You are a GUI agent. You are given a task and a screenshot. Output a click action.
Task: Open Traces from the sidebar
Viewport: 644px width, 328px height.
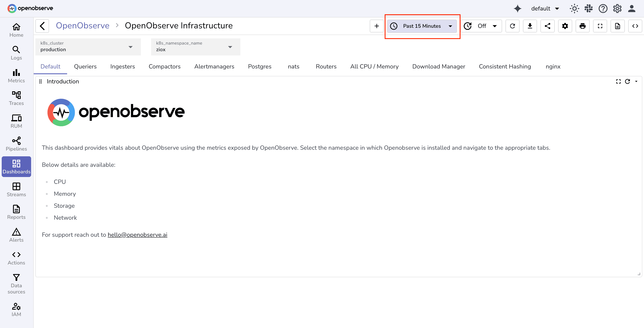16,98
